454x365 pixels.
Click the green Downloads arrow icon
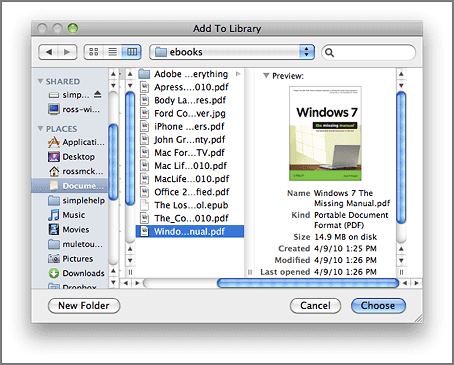coord(54,273)
